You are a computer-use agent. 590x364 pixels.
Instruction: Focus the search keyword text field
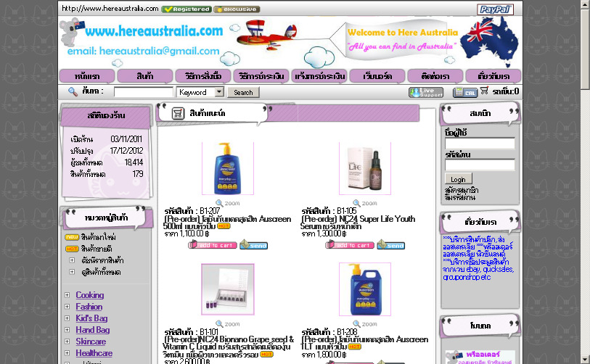144,92
